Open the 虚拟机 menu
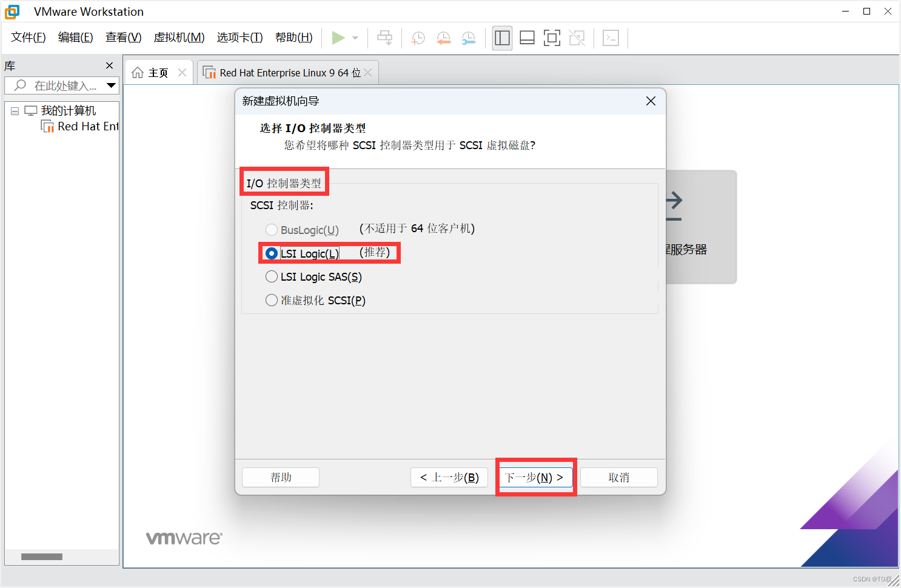The width and height of the screenshot is (901, 588). [179, 37]
